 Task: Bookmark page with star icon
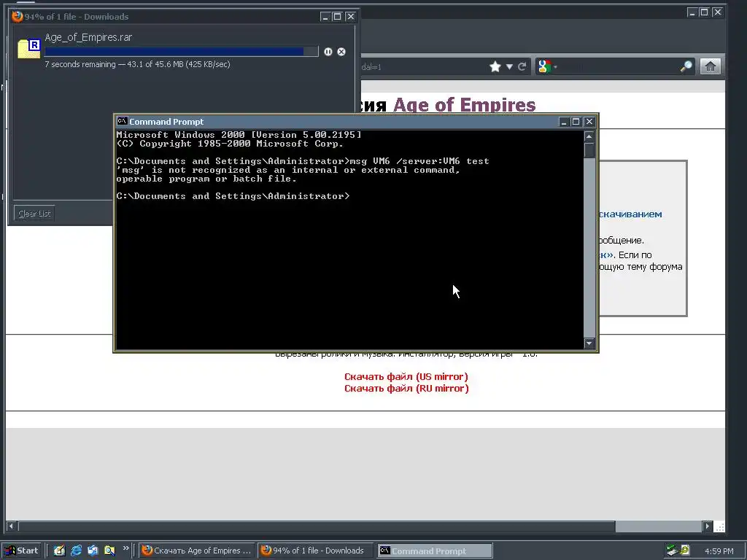(495, 66)
